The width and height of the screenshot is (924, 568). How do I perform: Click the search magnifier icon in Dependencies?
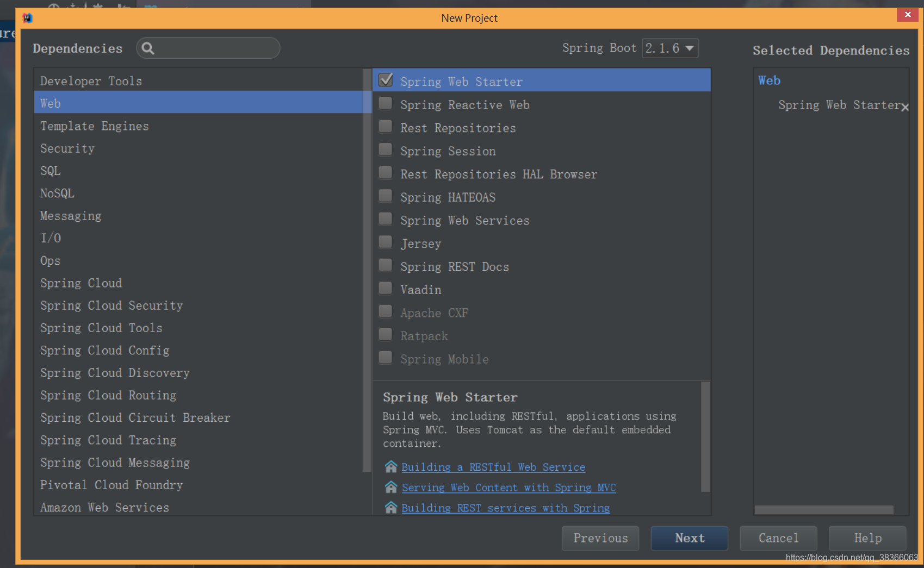coord(148,48)
